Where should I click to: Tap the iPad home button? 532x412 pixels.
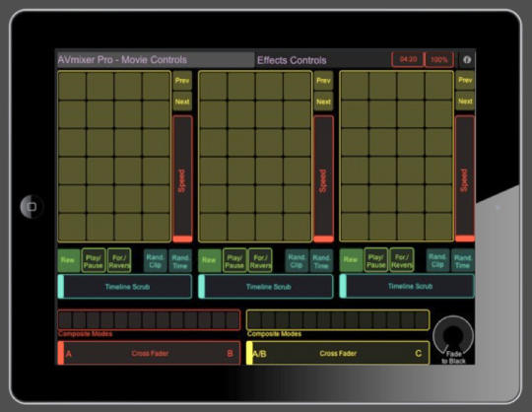[x=32, y=206]
